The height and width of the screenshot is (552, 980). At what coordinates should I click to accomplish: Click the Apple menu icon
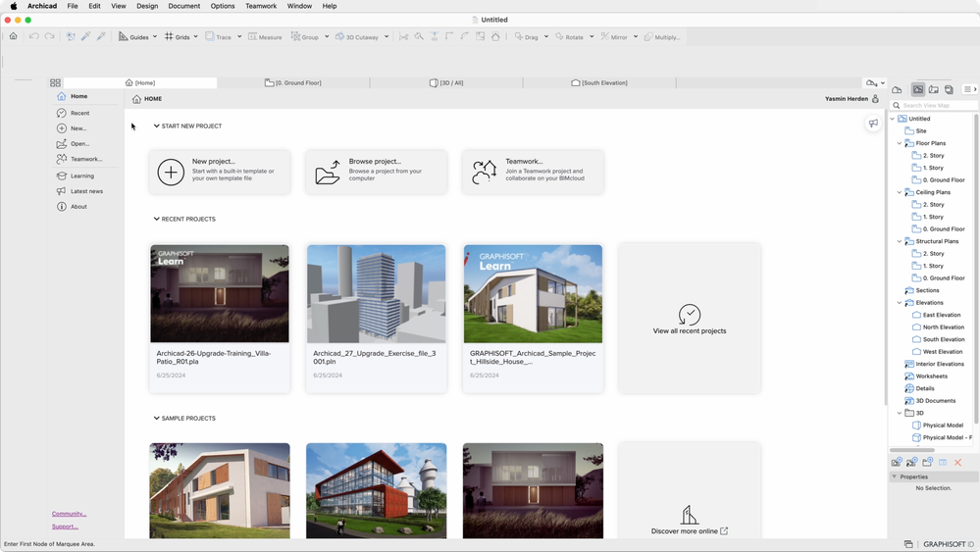pos(13,6)
